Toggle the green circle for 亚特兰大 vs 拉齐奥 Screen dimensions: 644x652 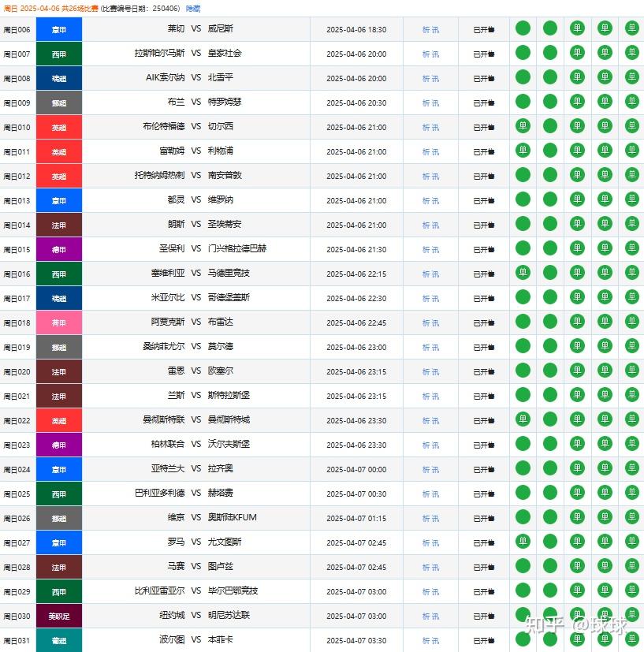tap(522, 468)
